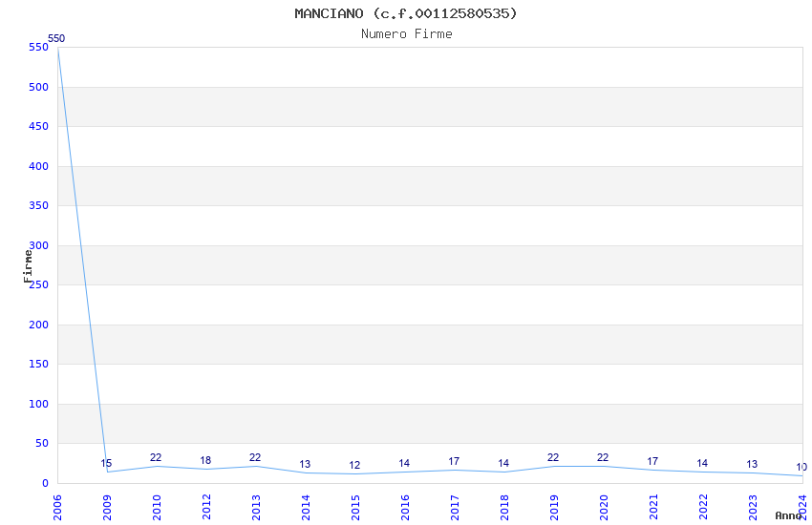Click the data label 17 above 2017
The height and width of the screenshot is (525, 812).
click(454, 461)
